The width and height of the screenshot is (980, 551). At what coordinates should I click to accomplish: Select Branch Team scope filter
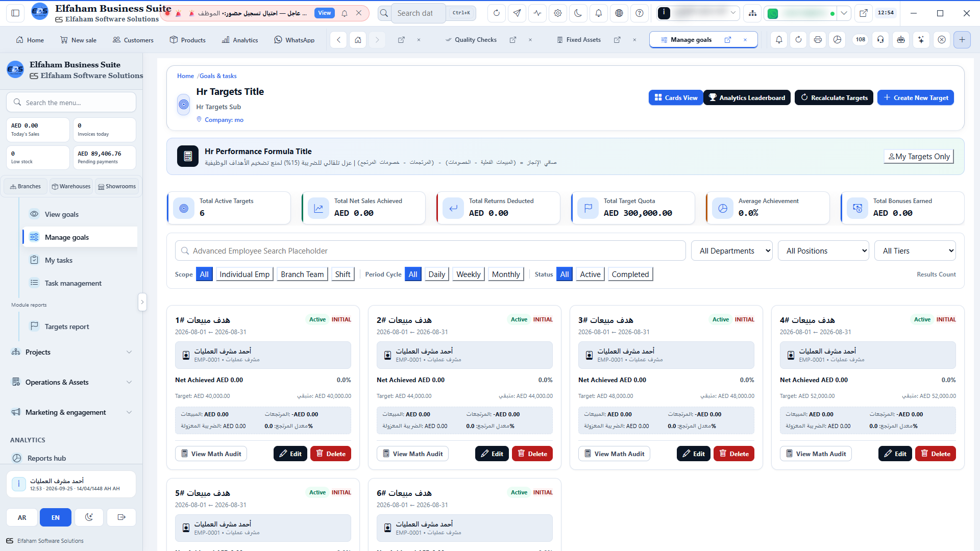(x=302, y=274)
